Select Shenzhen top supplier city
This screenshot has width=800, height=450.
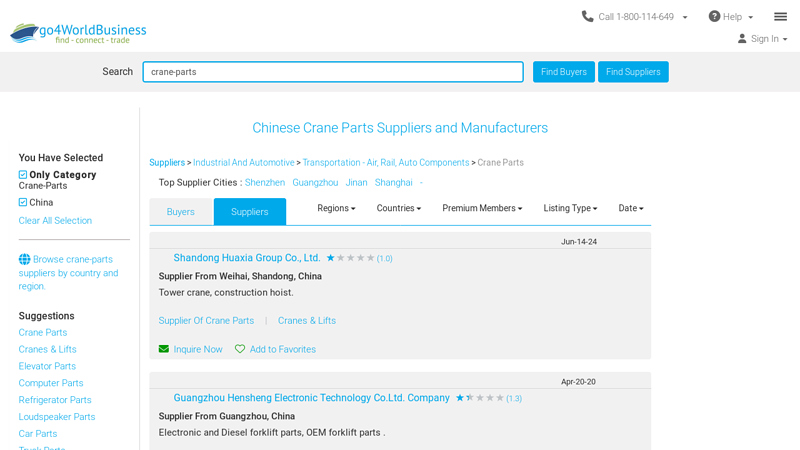pyautogui.click(x=265, y=182)
